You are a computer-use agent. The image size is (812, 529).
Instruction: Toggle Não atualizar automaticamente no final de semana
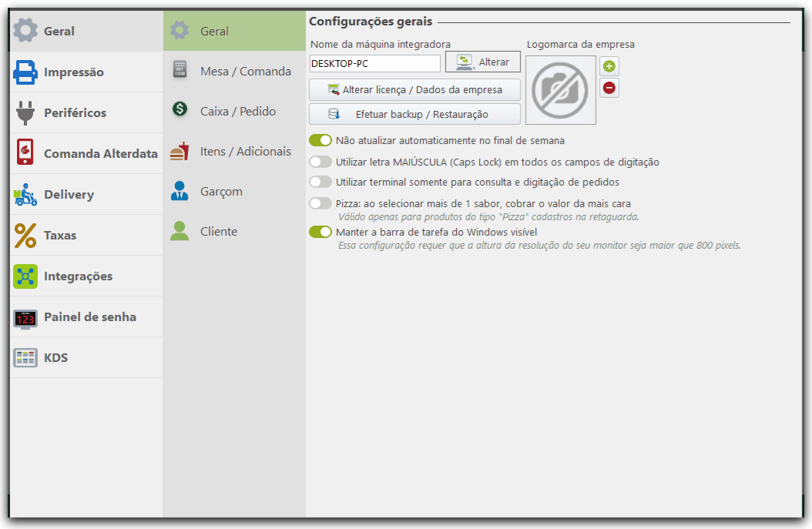320,140
